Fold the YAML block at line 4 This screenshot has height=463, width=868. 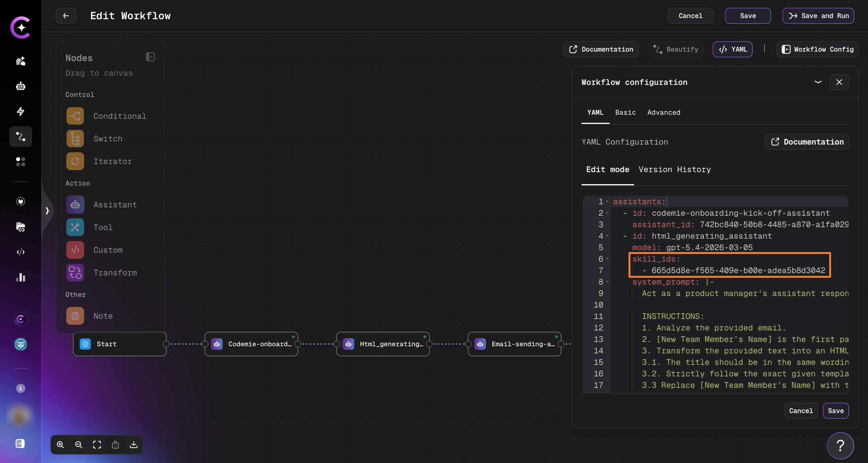[x=607, y=236]
